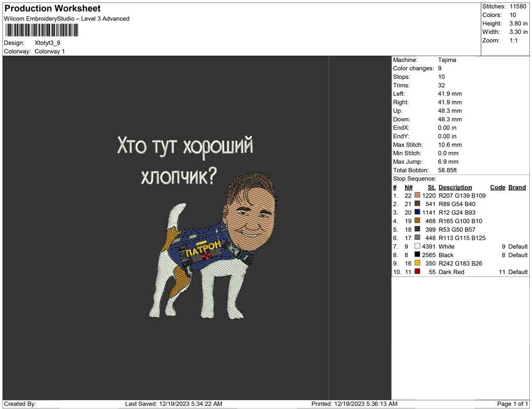Click the 'хлопчик?' stitched text line
The height and width of the screenshot is (409, 532).
[178, 176]
